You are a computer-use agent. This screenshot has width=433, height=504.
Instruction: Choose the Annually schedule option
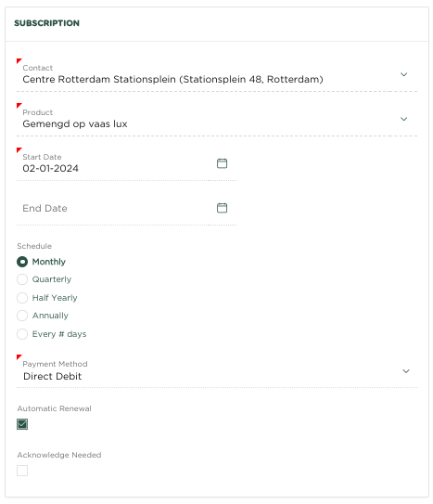click(22, 316)
